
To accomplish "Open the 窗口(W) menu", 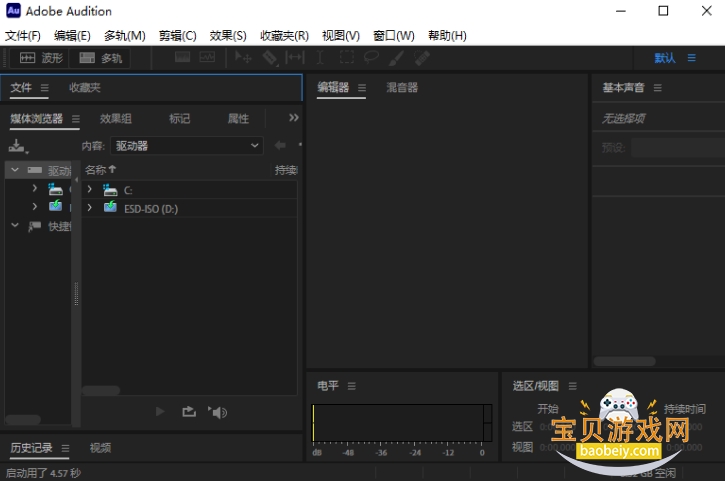I will [x=394, y=36].
